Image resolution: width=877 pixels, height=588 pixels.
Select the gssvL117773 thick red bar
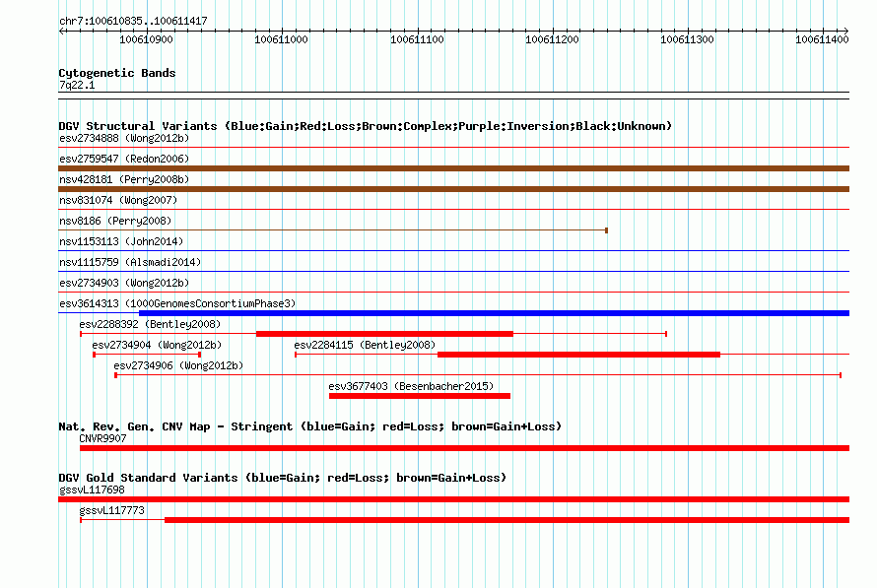tap(506, 520)
